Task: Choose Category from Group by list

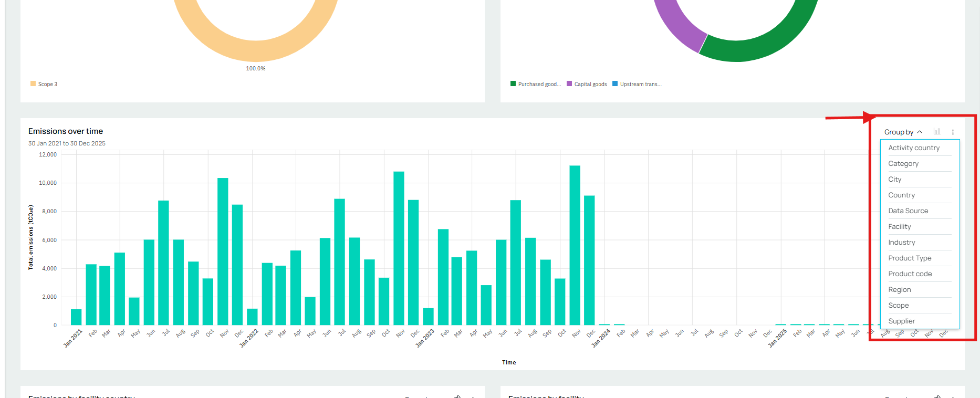Action: [903, 164]
